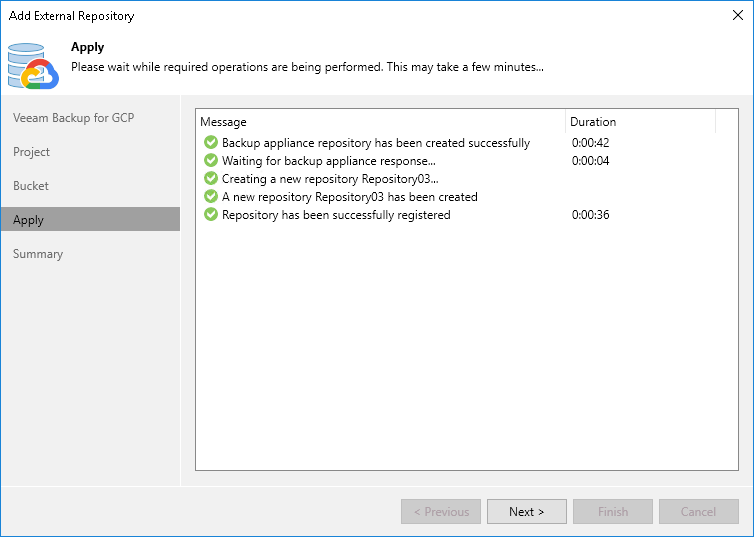Click the 'Add External Repository' window title

pyautogui.click(x=72, y=16)
